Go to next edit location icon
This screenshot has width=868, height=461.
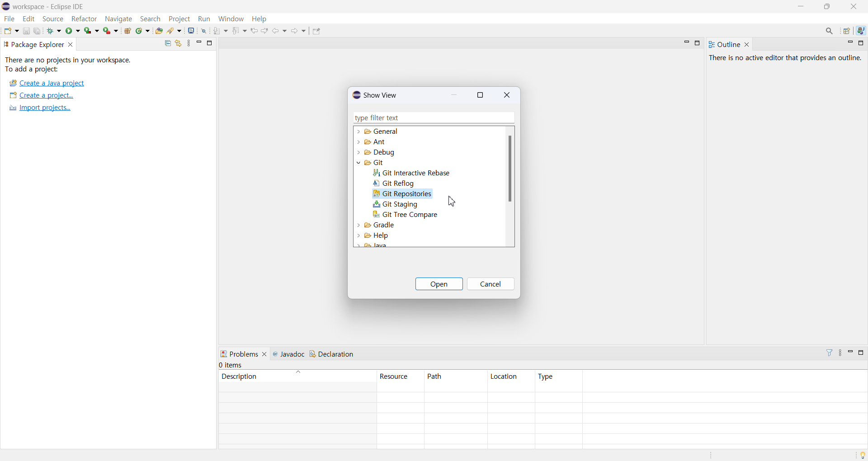265,31
